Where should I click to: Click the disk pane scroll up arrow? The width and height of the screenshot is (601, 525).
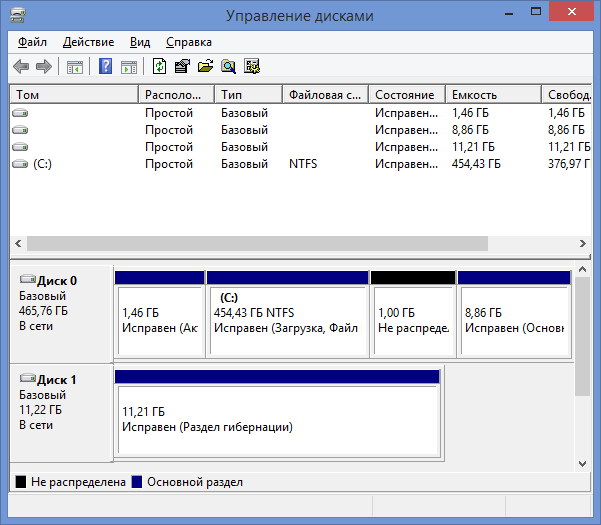tap(583, 269)
